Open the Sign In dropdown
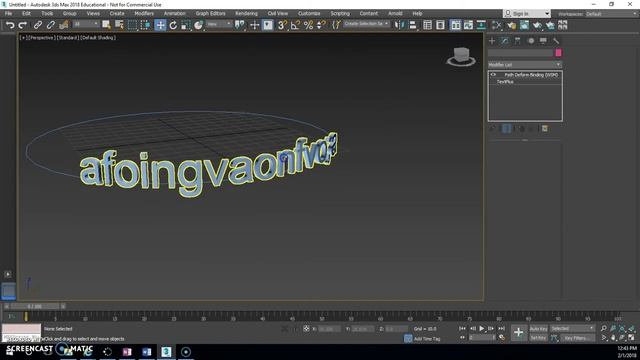Image resolution: width=640 pixels, height=360 pixels. click(x=527, y=13)
